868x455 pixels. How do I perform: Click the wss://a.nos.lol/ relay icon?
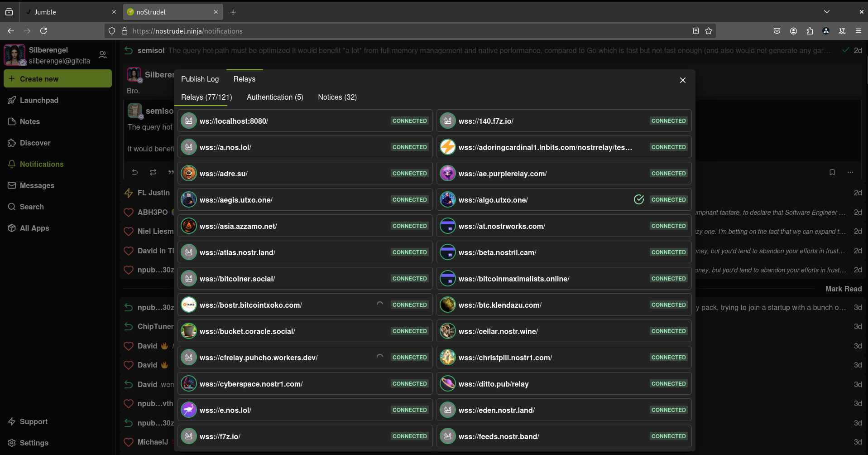[189, 147]
